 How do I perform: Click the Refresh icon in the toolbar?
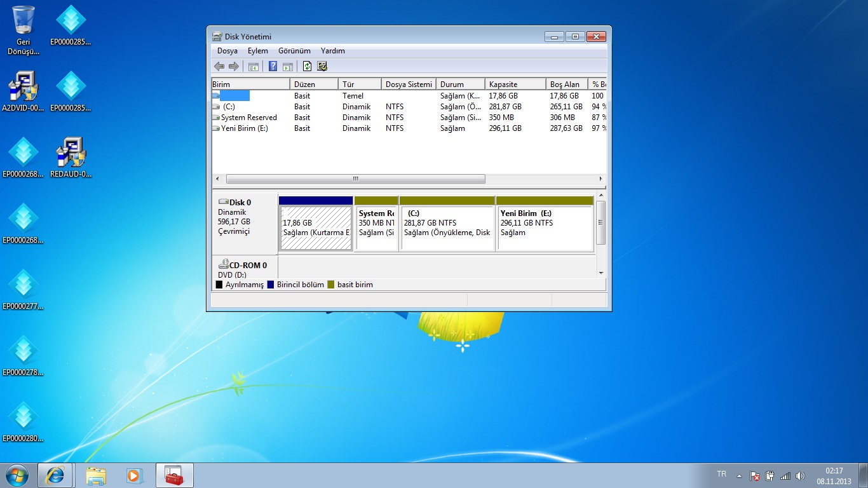pos(308,66)
